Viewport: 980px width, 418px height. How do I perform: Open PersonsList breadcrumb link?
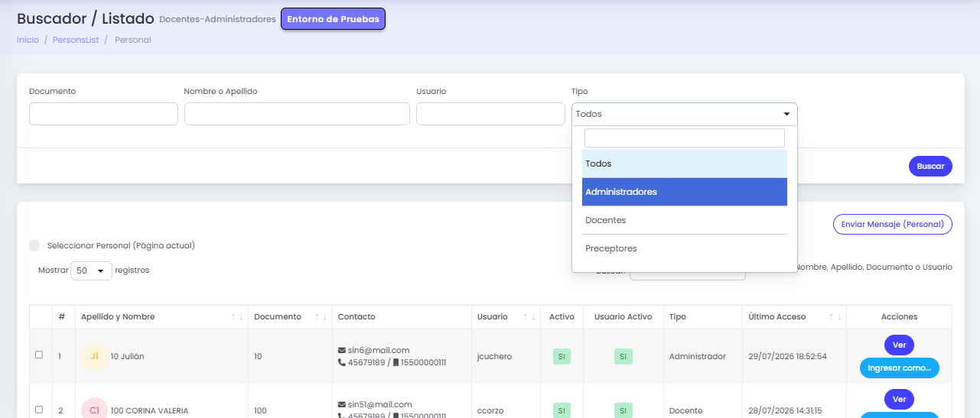point(76,40)
